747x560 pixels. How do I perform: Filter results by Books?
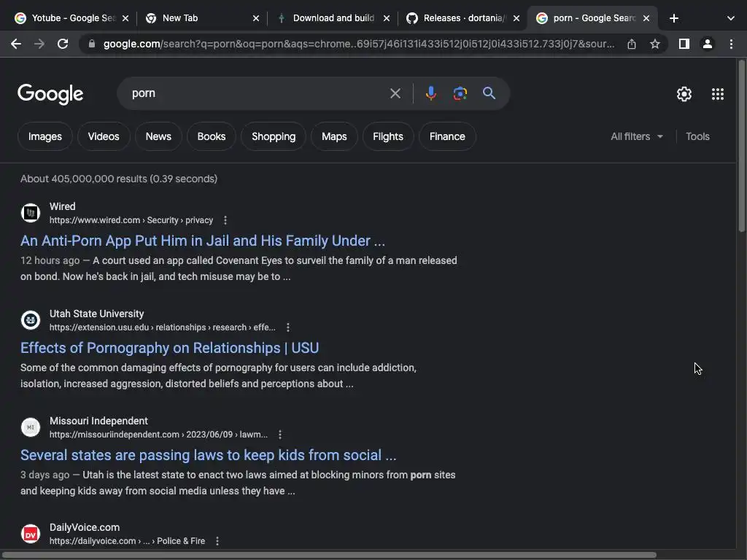[212, 136]
